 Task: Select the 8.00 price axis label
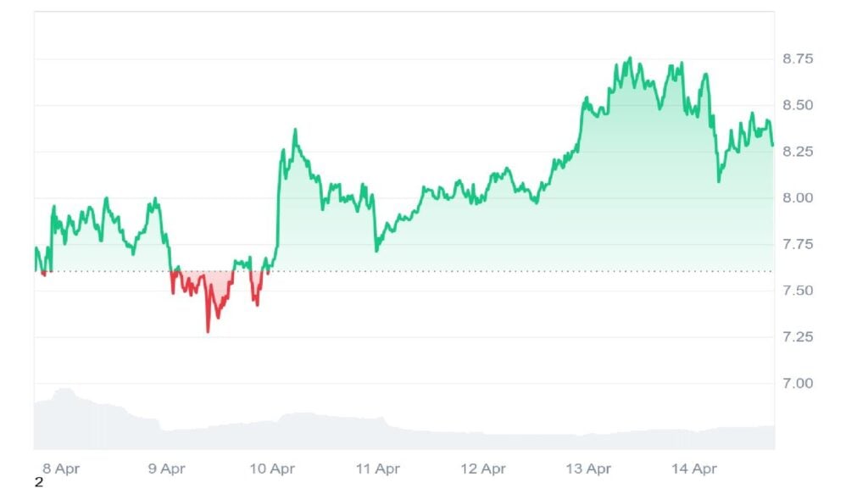[x=798, y=198]
